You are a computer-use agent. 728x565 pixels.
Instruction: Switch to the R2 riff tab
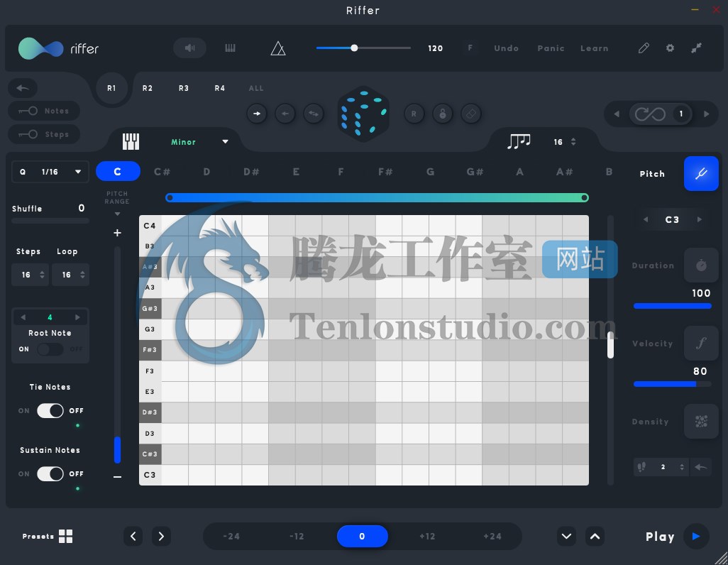pyautogui.click(x=147, y=88)
